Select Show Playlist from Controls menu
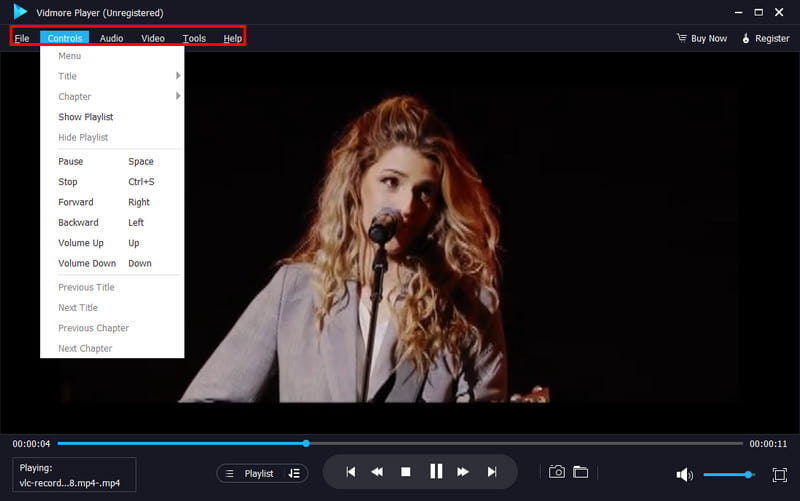The width and height of the screenshot is (800, 501). tap(85, 117)
